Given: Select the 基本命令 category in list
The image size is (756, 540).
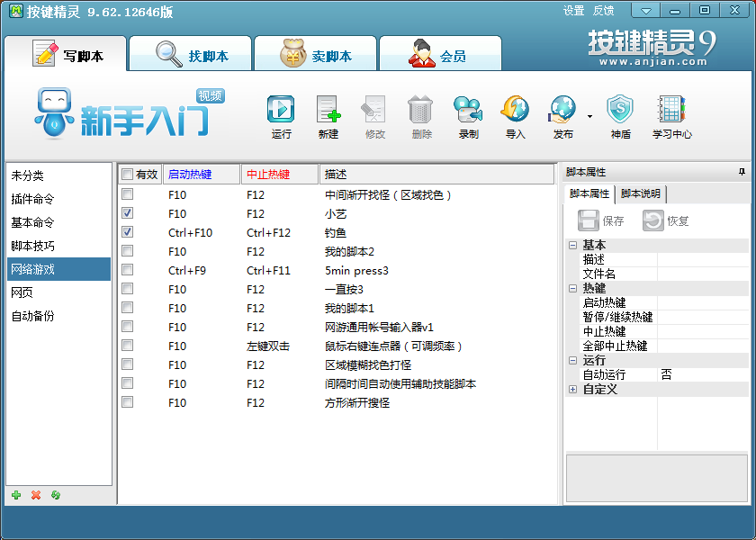Looking at the screenshot, I should tap(33, 222).
